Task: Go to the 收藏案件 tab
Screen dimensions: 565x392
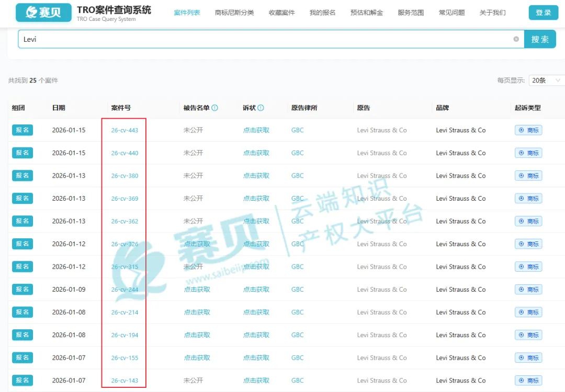Action: tap(281, 13)
